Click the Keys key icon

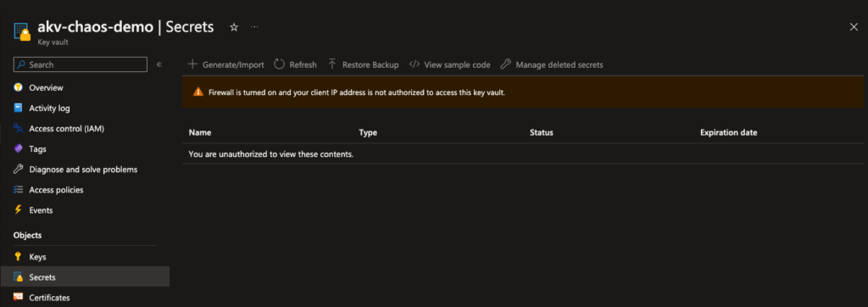point(19,257)
